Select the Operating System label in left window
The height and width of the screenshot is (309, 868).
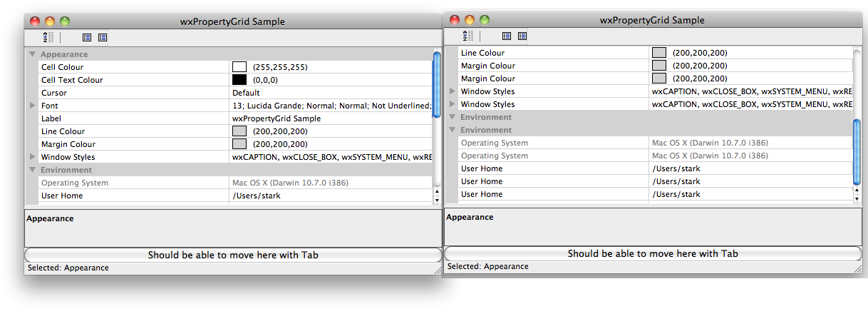coord(74,183)
